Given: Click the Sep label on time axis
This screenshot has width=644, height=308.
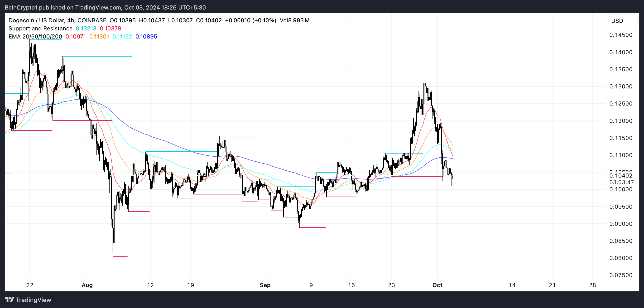Looking at the screenshot, I should point(265,285).
